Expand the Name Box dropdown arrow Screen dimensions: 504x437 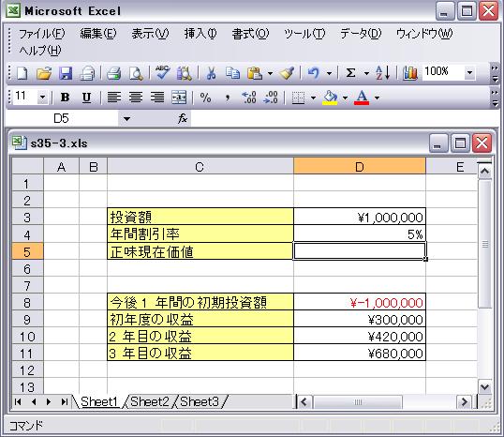[x=127, y=119]
